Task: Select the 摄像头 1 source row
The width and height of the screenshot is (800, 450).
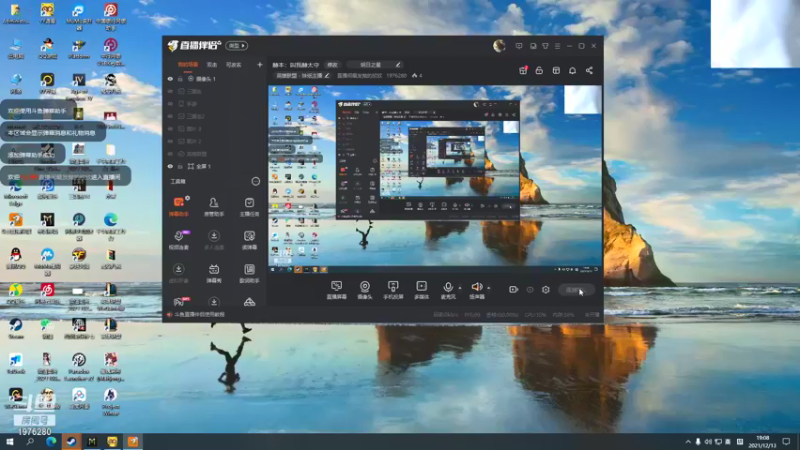Action: tap(214, 79)
